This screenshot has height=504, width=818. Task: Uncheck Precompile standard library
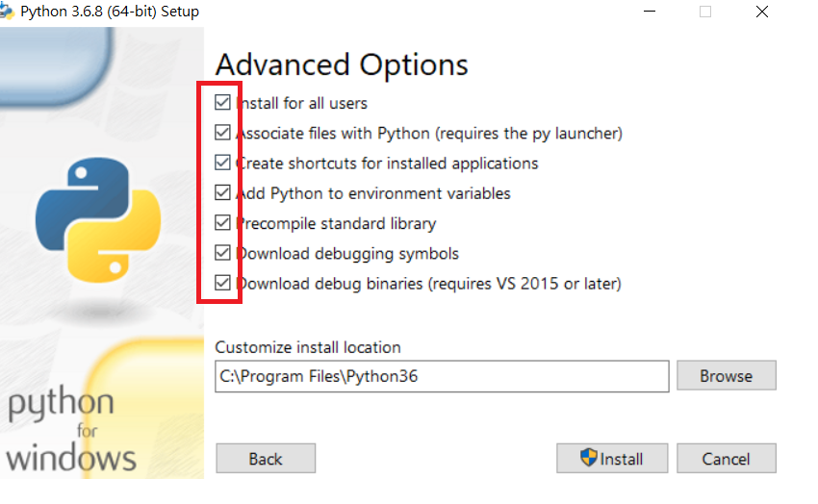[222, 222]
